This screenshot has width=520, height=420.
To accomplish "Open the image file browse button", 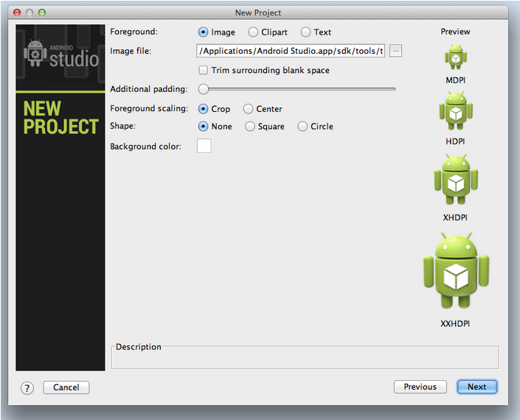I will [x=396, y=51].
